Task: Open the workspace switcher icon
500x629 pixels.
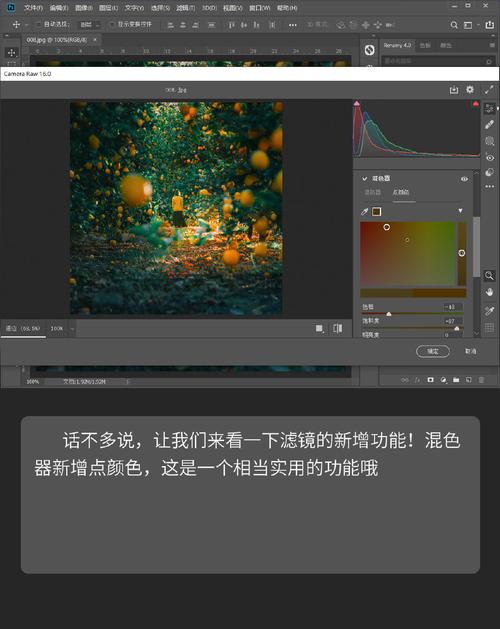Action: click(468, 25)
